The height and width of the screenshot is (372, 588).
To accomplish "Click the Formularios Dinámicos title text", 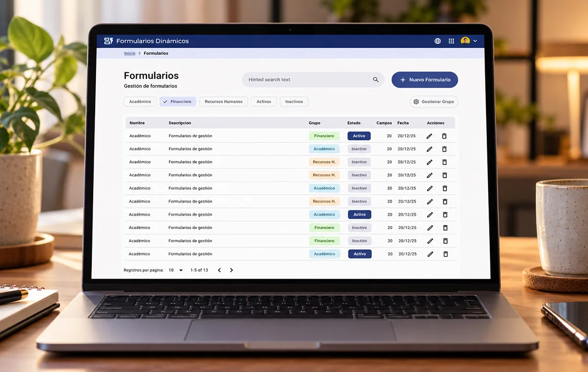I will (152, 41).
